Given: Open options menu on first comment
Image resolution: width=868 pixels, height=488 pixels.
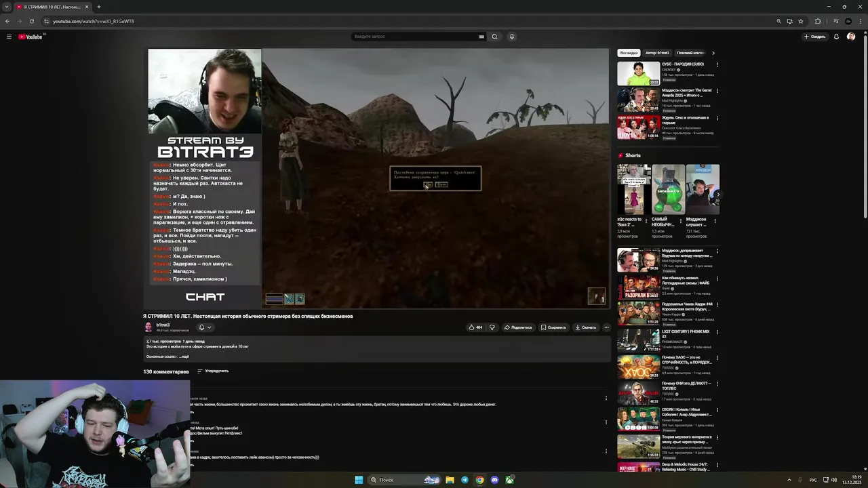Looking at the screenshot, I should click(606, 398).
